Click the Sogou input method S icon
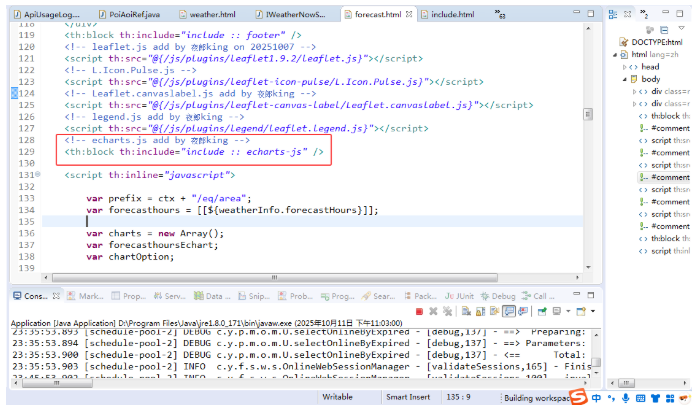Image resolution: width=698 pixels, height=419 pixels. pyautogui.click(x=578, y=397)
